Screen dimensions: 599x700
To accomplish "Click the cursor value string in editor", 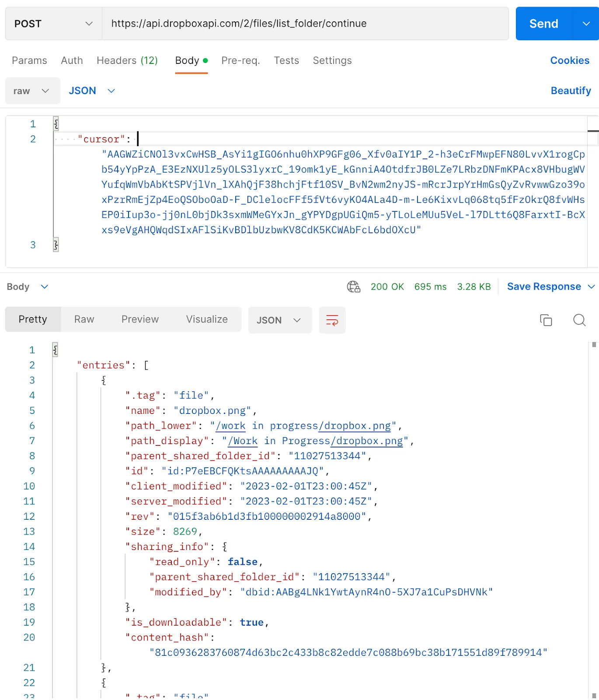I will (343, 192).
